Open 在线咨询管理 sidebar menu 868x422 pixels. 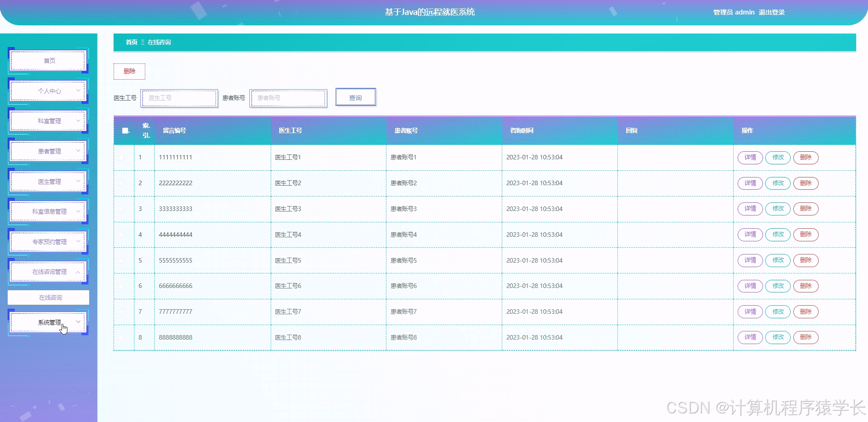48,272
